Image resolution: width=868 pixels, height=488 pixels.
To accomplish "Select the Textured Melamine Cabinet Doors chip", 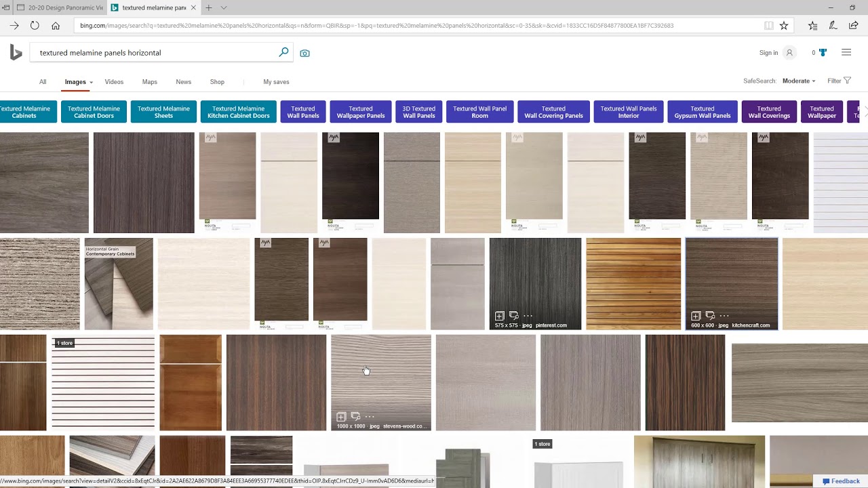I will click(94, 112).
